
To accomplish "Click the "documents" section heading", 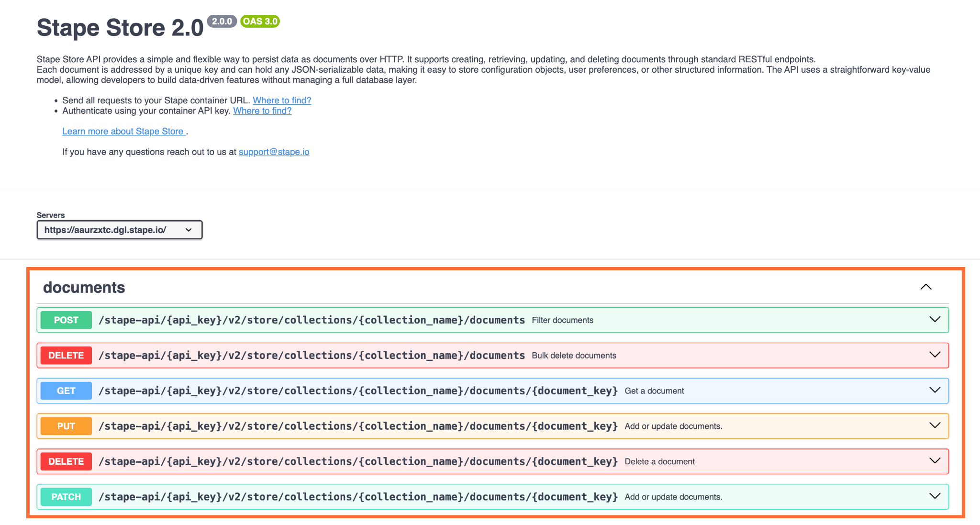I will tap(84, 288).
